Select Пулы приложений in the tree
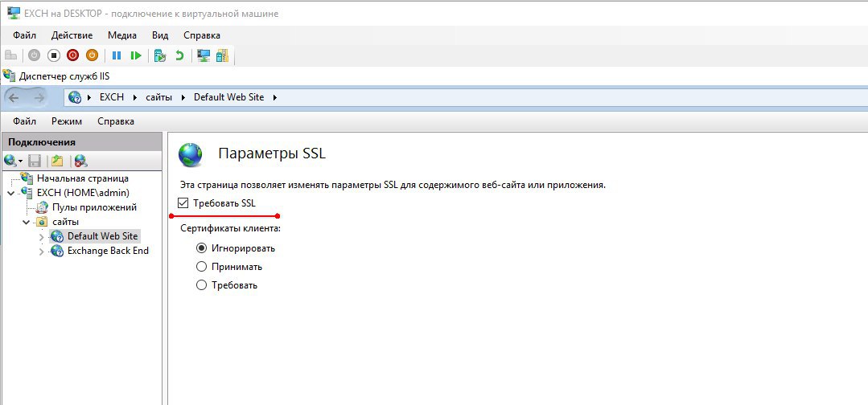The image size is (868, 405). [x=94, y=207]
